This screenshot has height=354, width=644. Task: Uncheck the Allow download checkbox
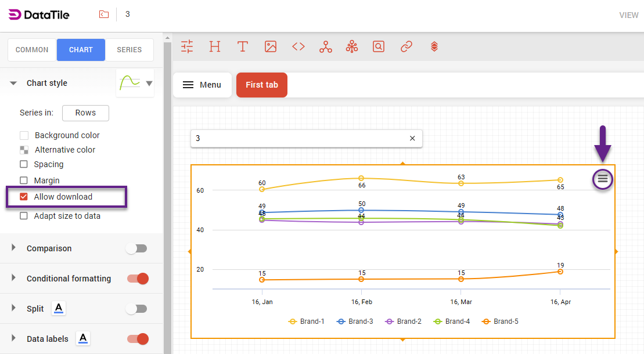pyautogui.click(x=24, y=197)
